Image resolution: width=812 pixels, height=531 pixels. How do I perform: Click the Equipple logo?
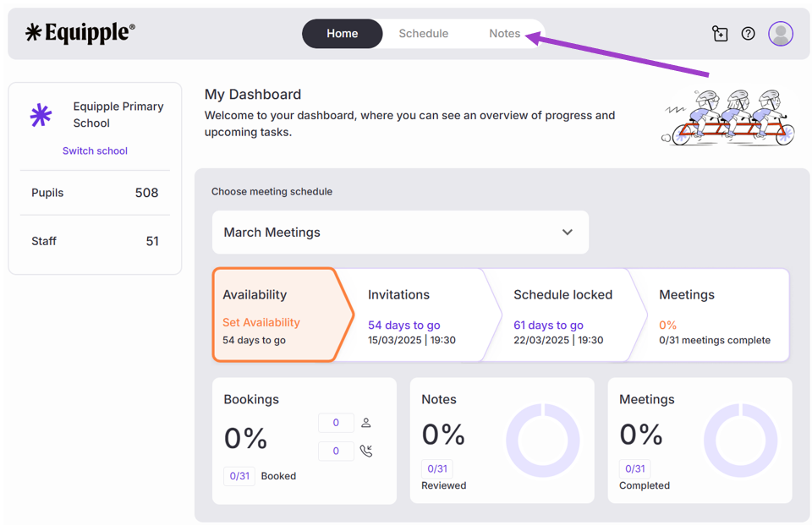[80, 33]
